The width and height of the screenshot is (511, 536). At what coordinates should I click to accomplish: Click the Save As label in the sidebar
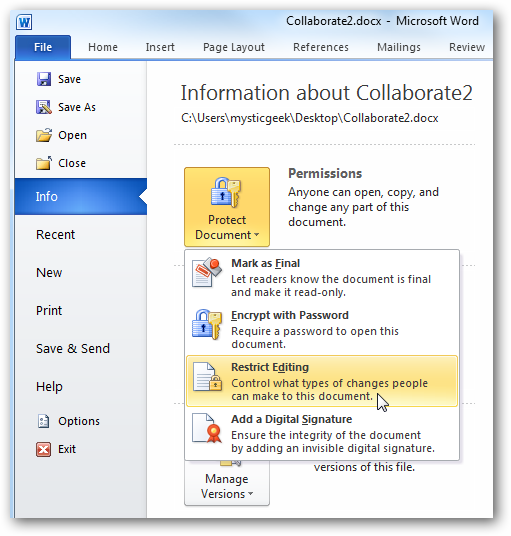click(77, 107)
